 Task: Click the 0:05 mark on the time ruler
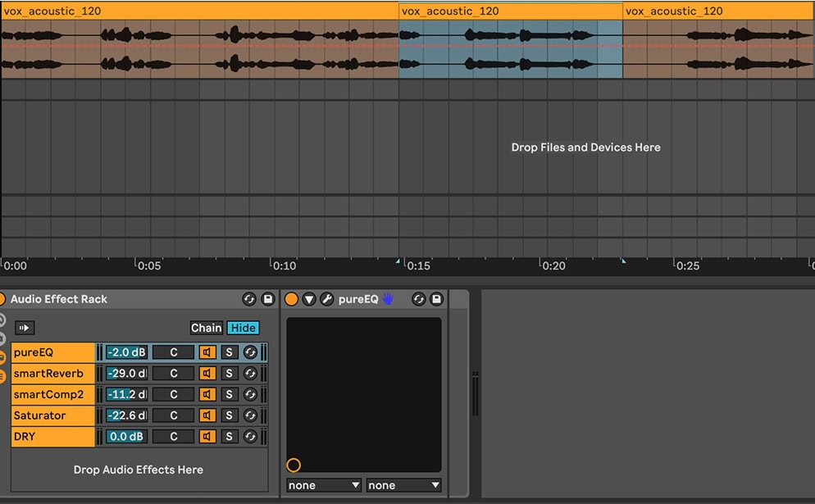(x=148, y=266)
